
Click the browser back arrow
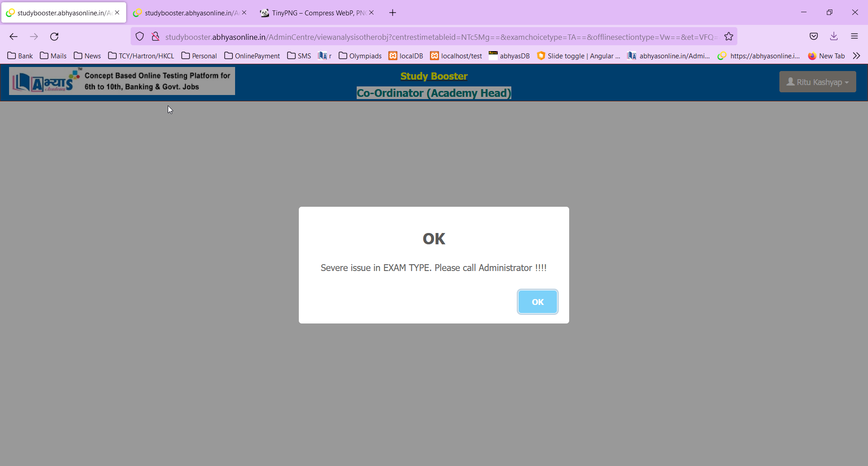[x=14, y=37]
